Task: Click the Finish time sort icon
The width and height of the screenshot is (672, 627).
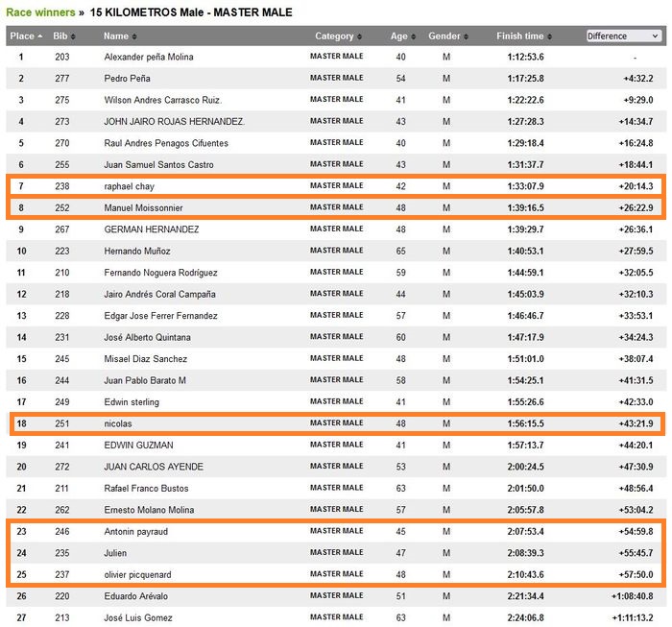Action: (x=550, y=36)
